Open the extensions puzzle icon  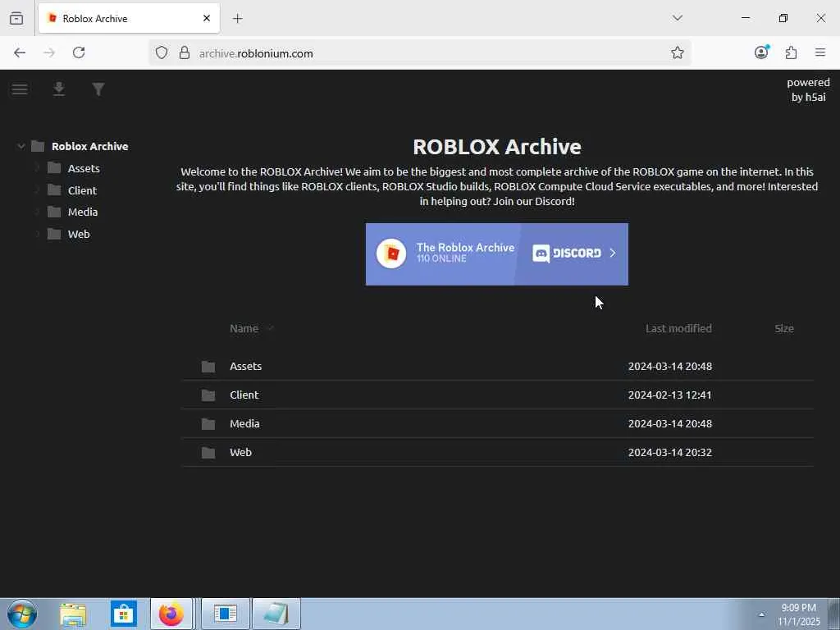[792, 52]
